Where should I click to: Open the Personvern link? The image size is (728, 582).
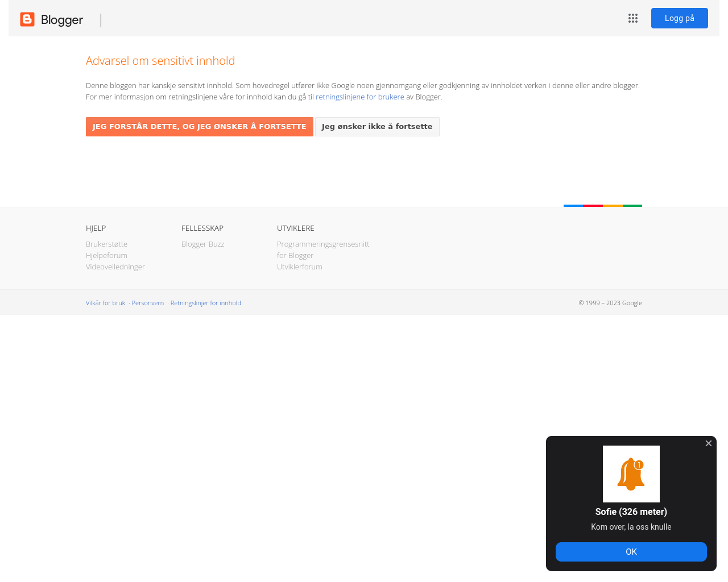point(148,303)
